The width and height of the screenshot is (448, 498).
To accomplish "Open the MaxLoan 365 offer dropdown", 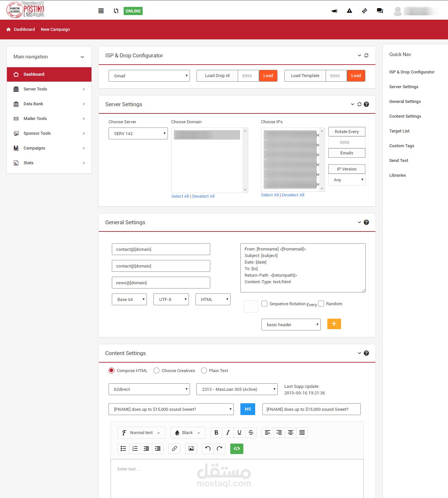I will (237, 389).
